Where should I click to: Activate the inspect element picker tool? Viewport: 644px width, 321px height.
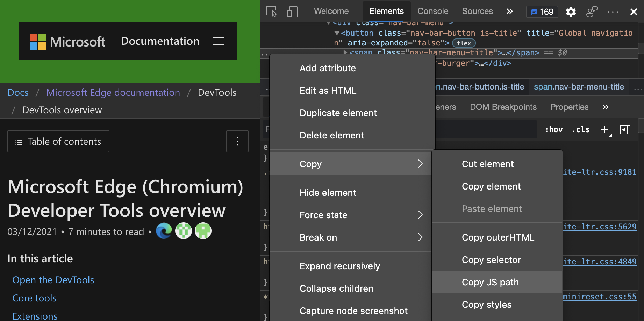click(271, 12)
